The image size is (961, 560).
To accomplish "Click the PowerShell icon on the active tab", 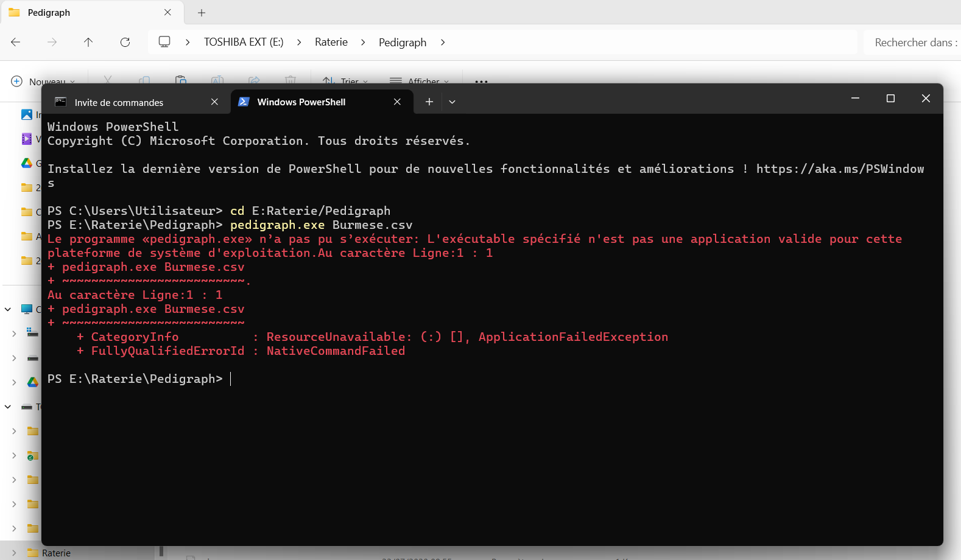I will 244,102.
